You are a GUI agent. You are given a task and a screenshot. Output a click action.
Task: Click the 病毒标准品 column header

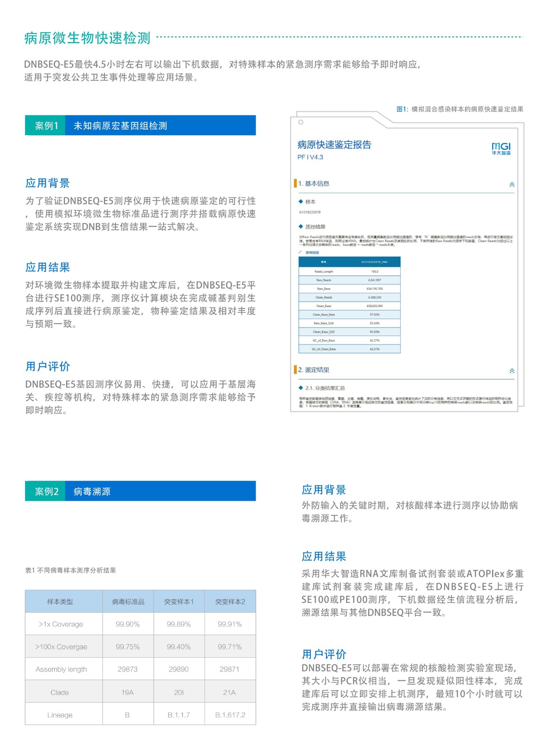point(128,601)
